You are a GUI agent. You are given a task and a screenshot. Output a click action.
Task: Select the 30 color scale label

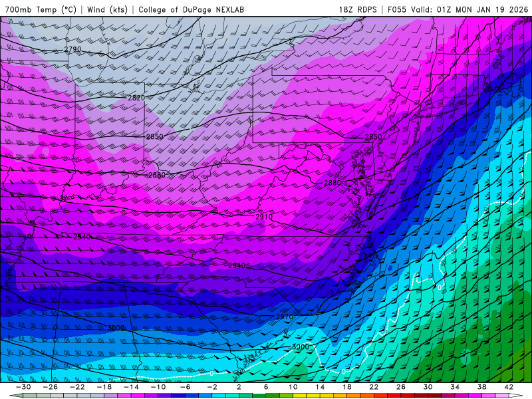(428, 387)
